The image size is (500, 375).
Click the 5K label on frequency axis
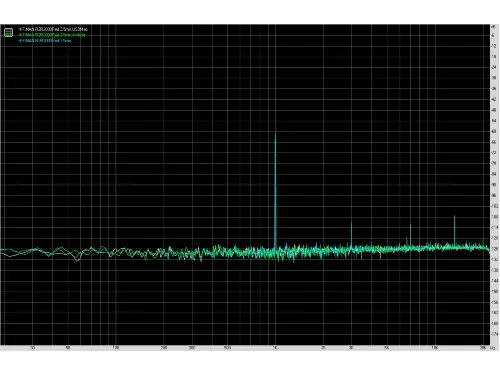387,348
